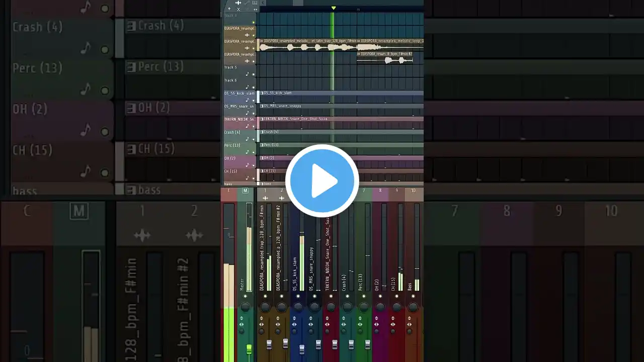Image resolution: width=644 pixels, height=362 pixels.
Task: Select mixer insert header 9
Action: (x=397, y=191)
